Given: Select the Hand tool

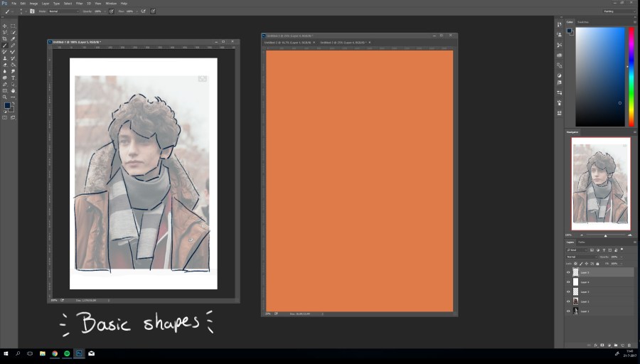Looking at the screenshot, I should pyautogui.click(x=13, y=90).
